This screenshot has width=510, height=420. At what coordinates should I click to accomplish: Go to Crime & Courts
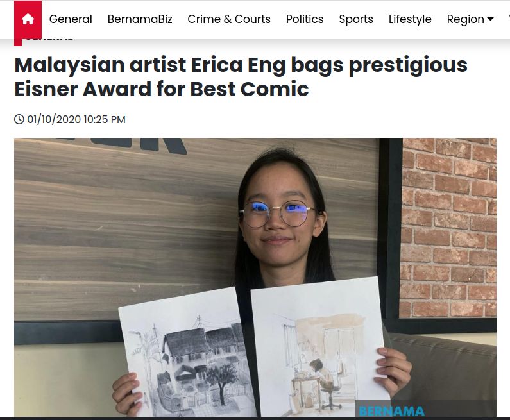(229, 19)
